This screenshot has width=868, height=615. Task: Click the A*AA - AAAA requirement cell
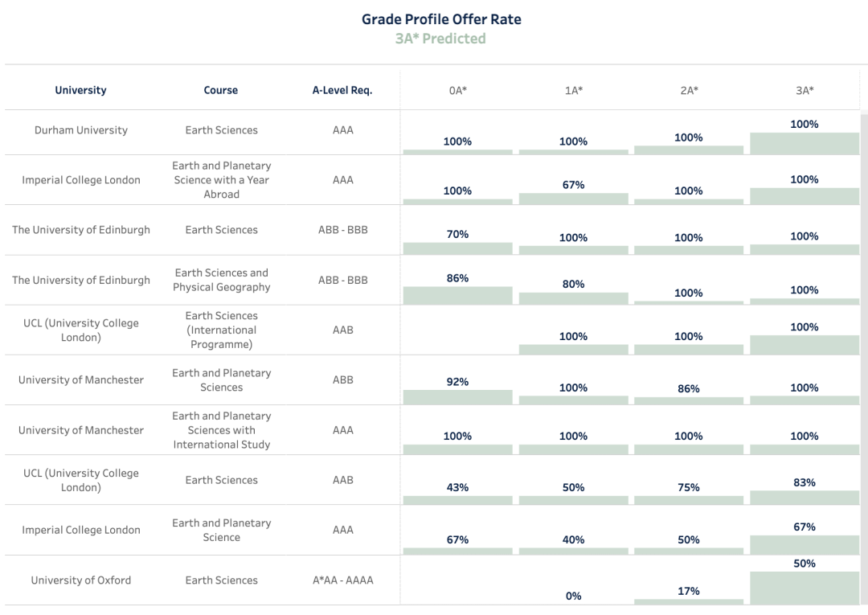tap(342, 580)
